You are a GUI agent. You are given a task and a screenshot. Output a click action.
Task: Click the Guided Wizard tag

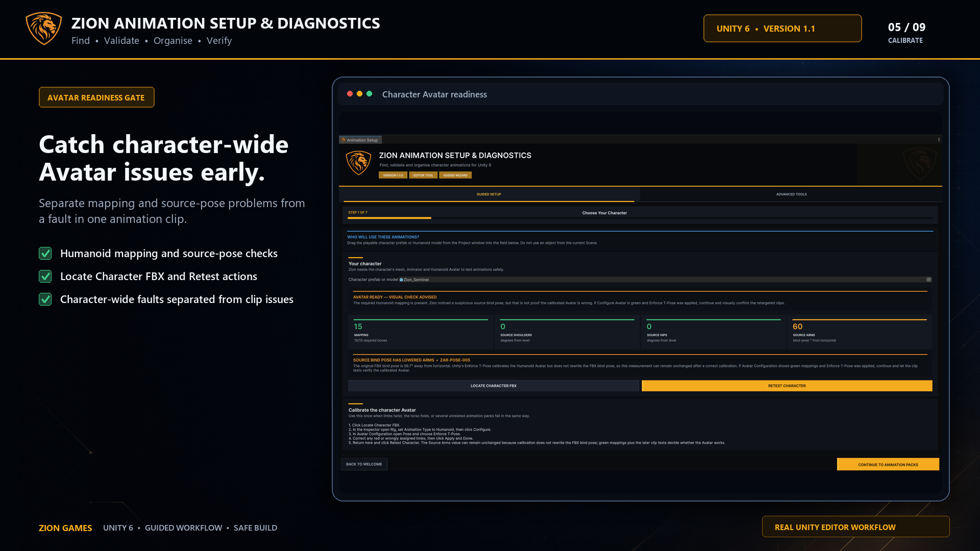(x=455, y=175)
